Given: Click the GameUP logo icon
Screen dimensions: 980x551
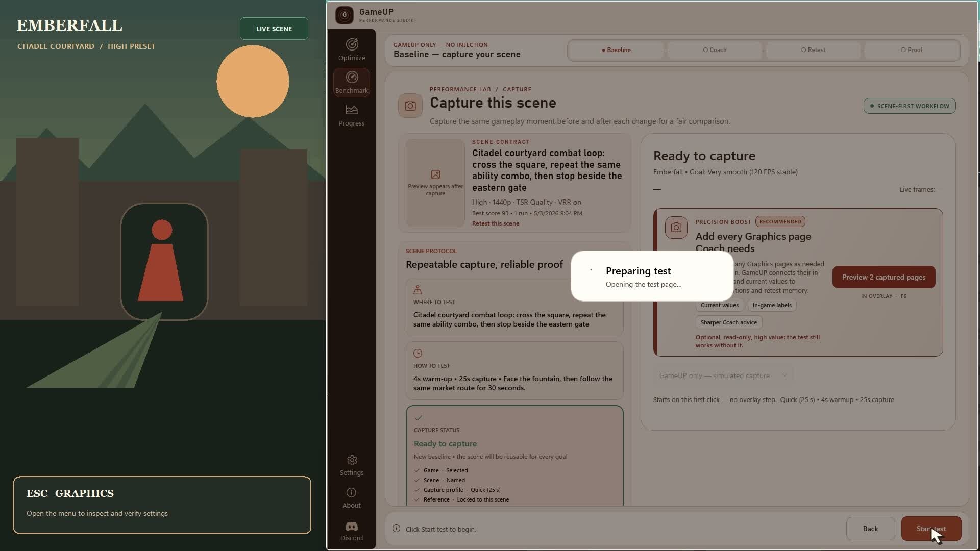Looking at the screenshot, I should tap(345, 15).
